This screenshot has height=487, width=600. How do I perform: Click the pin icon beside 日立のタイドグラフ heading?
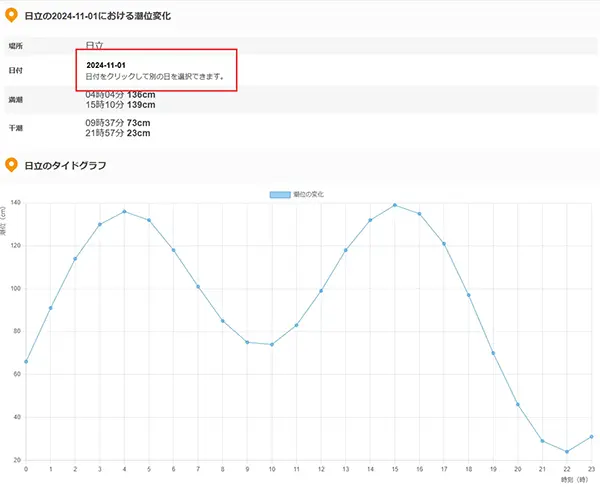(11, 165)
